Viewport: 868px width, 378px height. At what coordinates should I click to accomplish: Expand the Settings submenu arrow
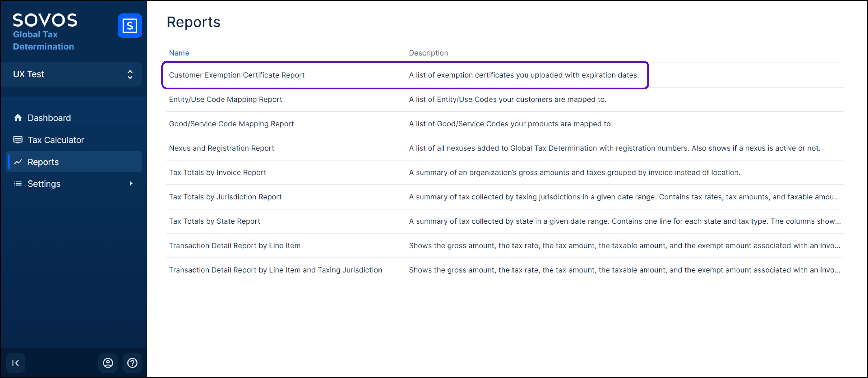tap(131, 184)
